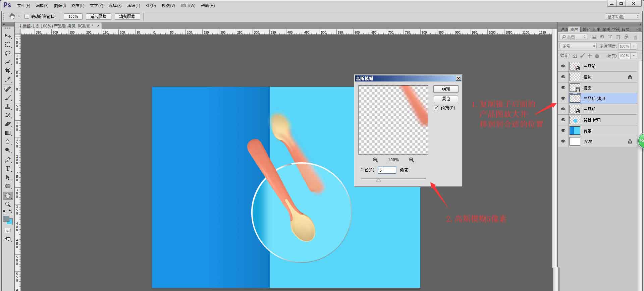Select the Zoom tool in the toolbox
Screen dimensions: 644x291
click(8, 204)
